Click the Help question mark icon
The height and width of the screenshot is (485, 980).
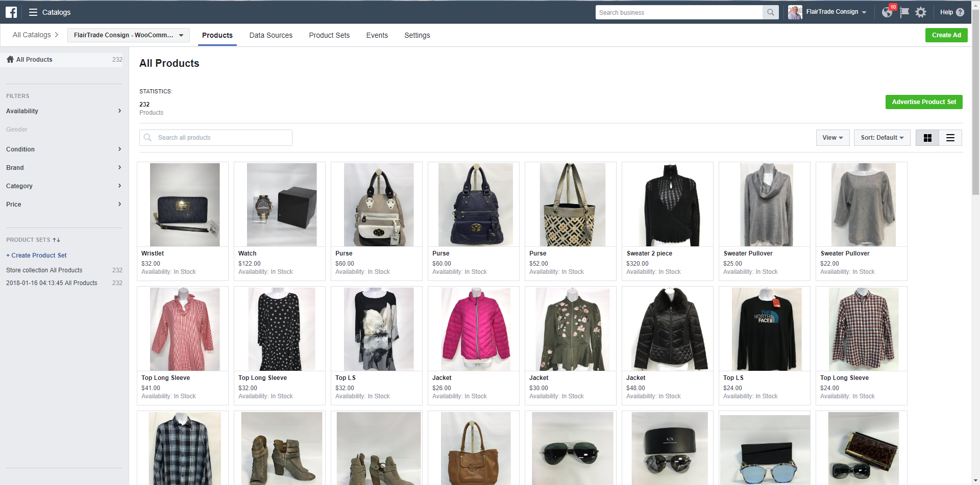click(x=960, y=12)
